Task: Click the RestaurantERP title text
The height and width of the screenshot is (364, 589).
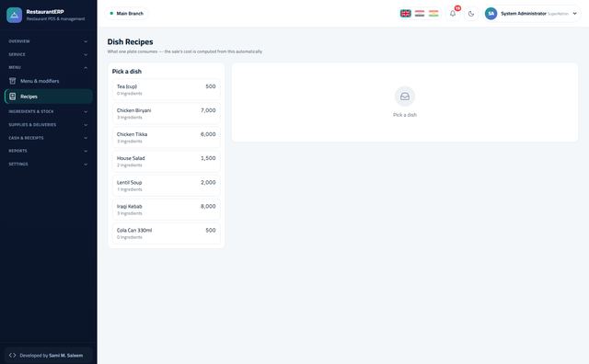Action: [45, 12]
